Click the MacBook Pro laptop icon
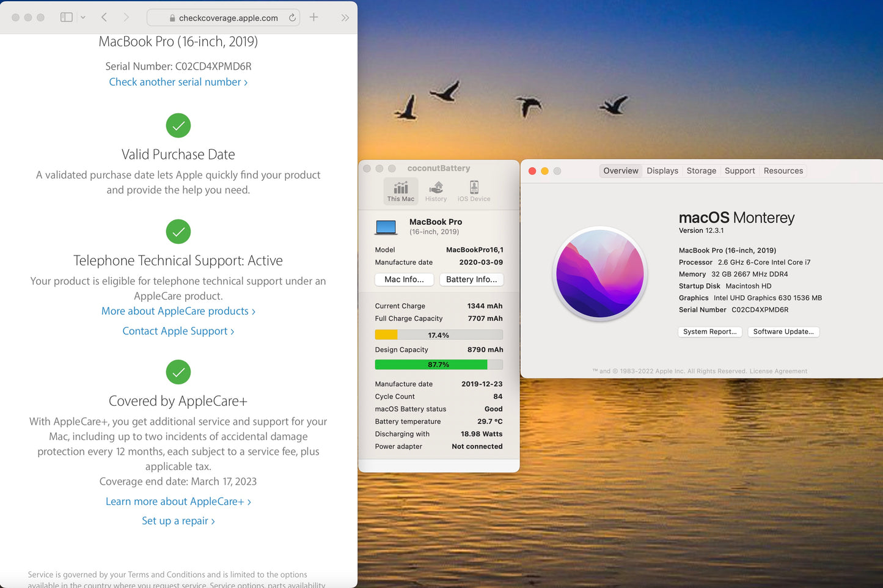 point(386,227)
